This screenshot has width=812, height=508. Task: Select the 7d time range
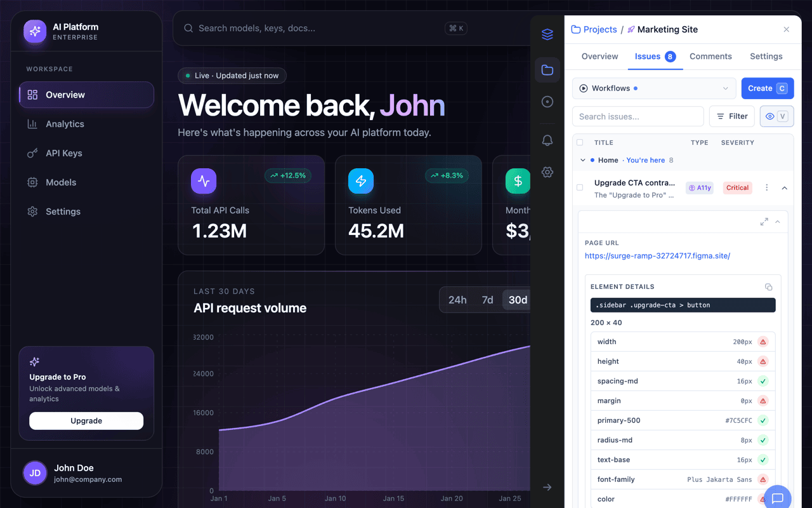(487, 300)
